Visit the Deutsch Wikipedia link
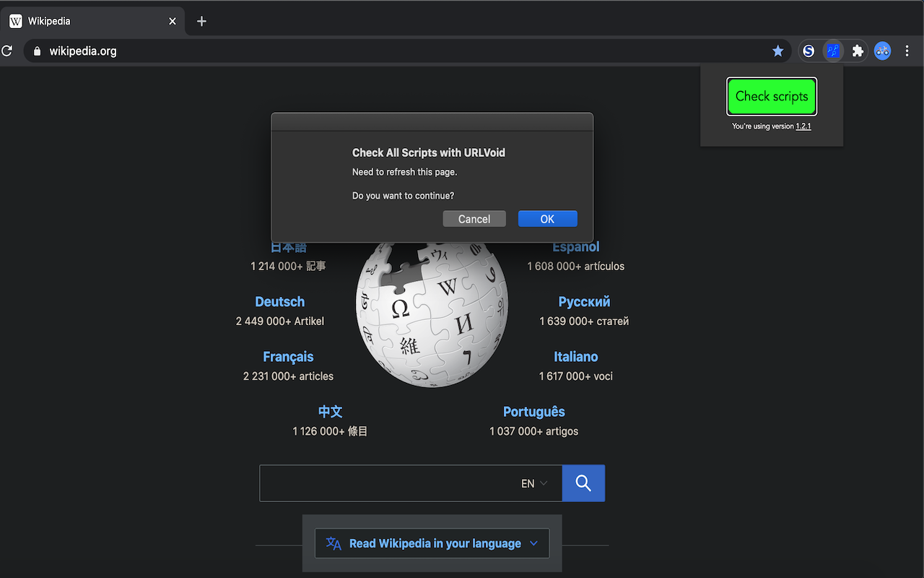 pos(279,301)
